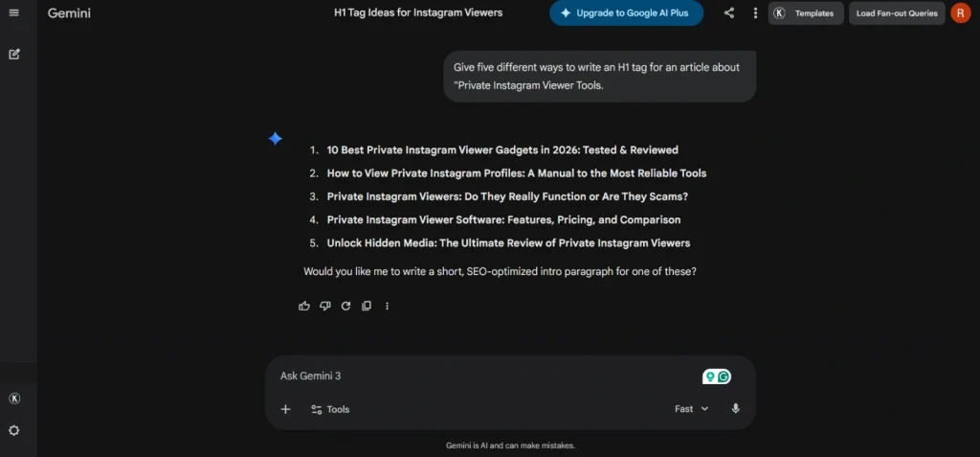Select heading Do They Really Function or Scams
This screenshot has height=457, width=980.
(507, 196)
